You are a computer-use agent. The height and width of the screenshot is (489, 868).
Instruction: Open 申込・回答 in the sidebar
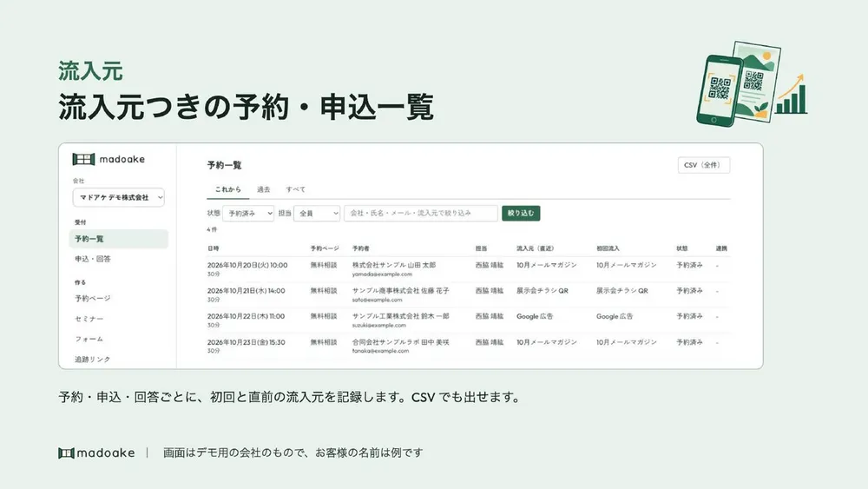click(x=93, y=259)
